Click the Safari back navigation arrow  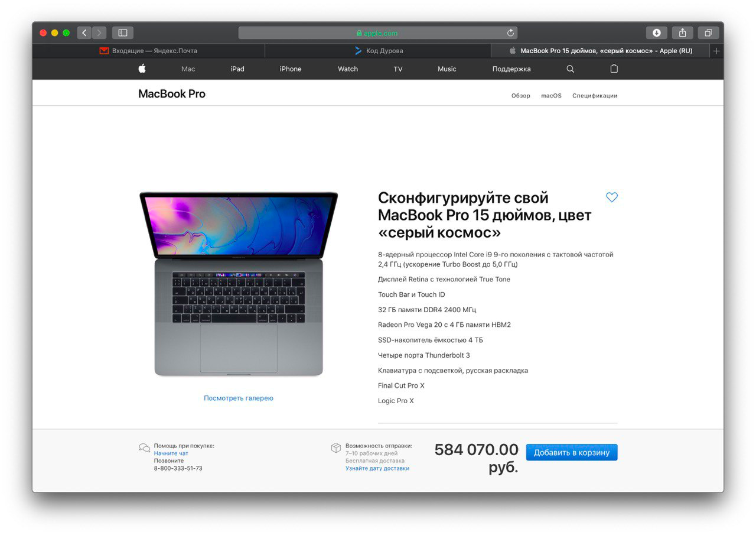pyautogui.click(x=84, y=33)
